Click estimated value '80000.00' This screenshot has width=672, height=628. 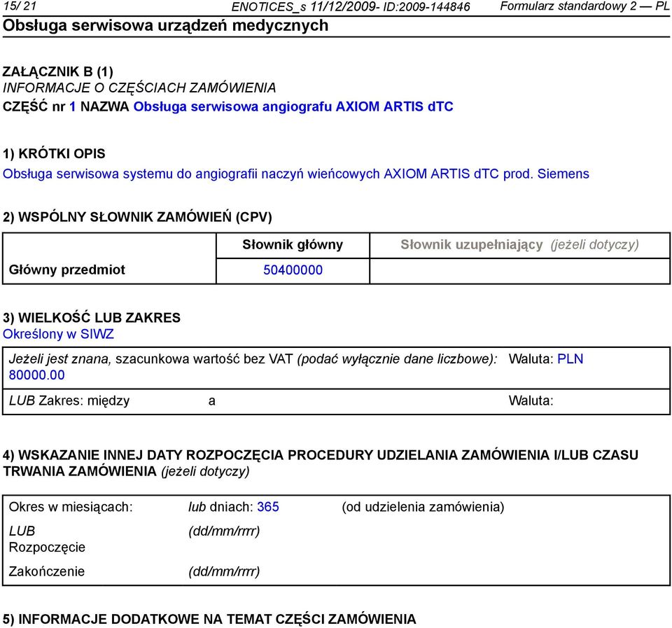[37, 375]
